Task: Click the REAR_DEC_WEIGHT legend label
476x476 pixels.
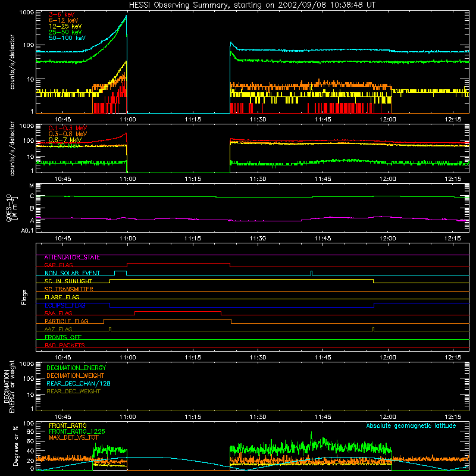Action: 73,392
